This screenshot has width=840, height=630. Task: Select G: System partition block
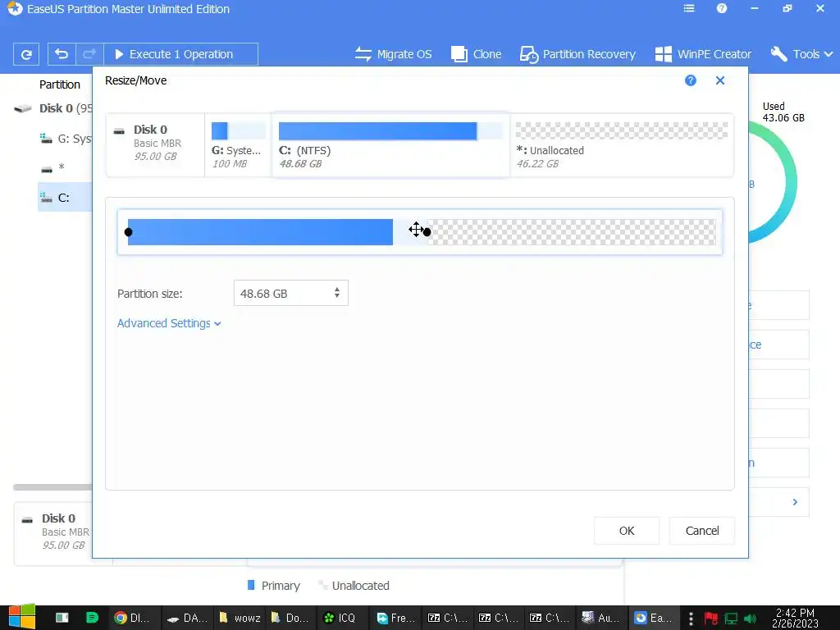pyautogui.click(x=239, y=144)
